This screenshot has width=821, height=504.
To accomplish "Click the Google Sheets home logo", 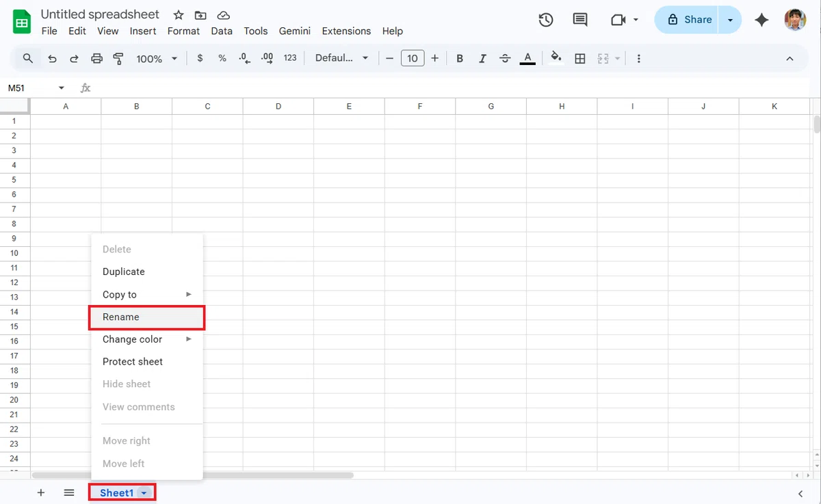I will (x=22, y=22).
